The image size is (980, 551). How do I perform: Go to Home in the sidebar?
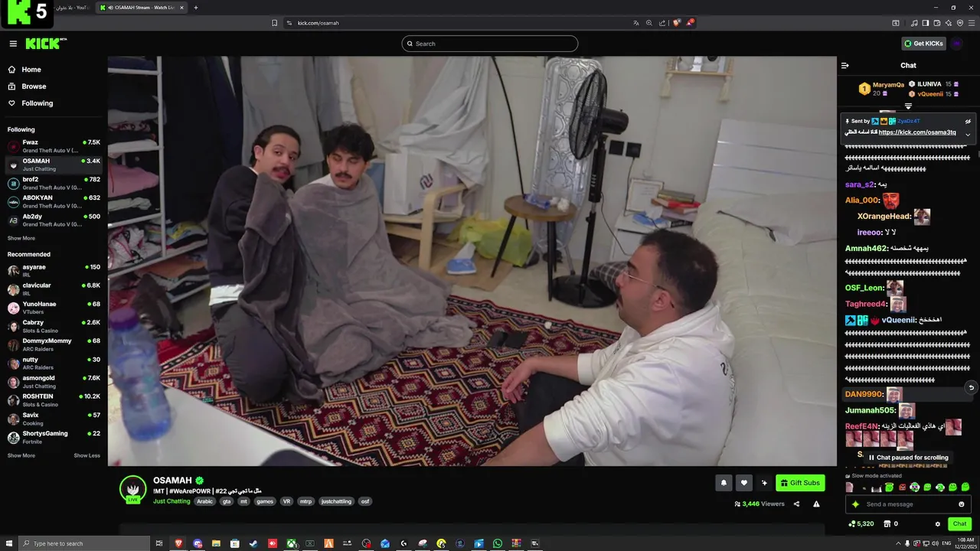(25, 70)
